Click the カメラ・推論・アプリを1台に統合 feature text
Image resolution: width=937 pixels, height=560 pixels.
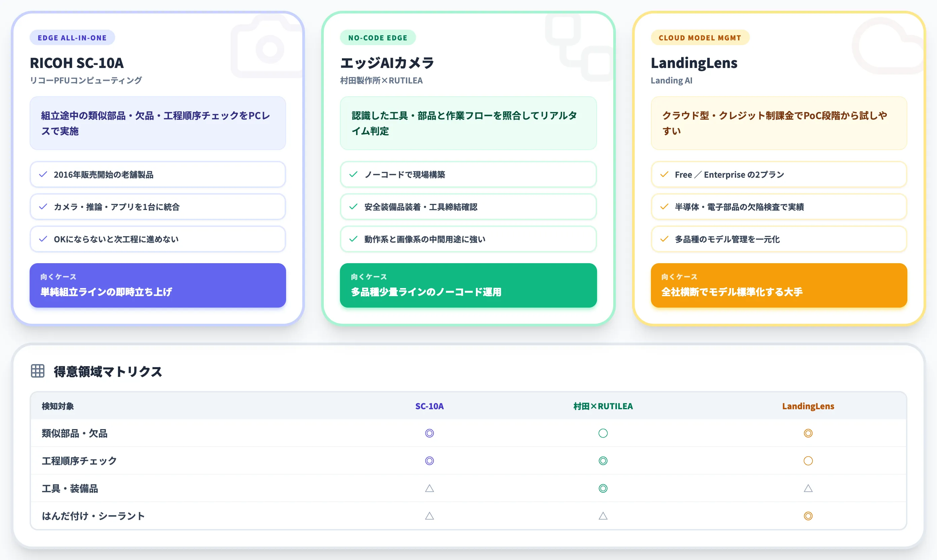(x=116, y=207)
